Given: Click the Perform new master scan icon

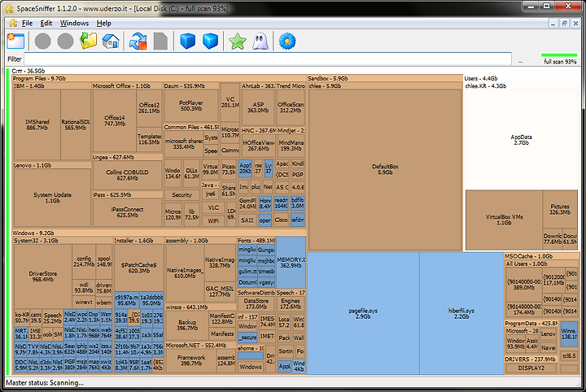Looking at the screenshot, I should [x=138, y=41].
